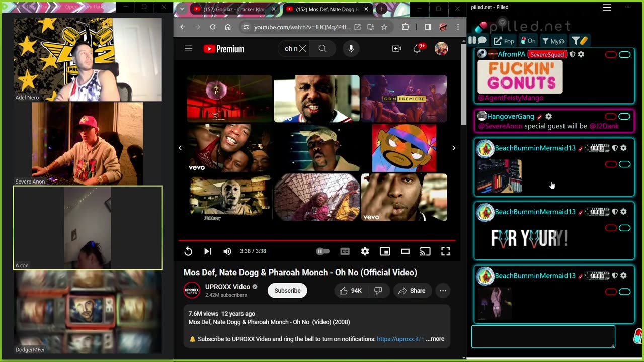Subscribe to UPROXX Video channel
Viewport: 644px width, 362px height.
(x=287, y=291)
